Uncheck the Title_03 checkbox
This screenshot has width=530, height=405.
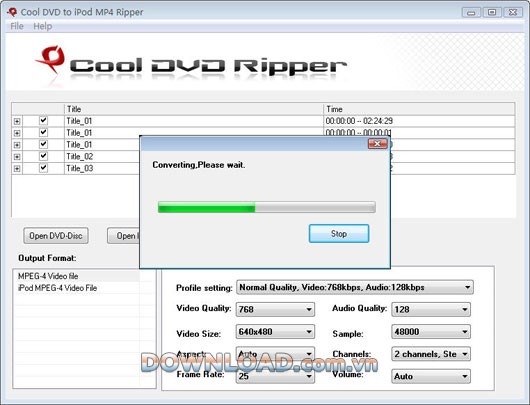tap(43, 168)
